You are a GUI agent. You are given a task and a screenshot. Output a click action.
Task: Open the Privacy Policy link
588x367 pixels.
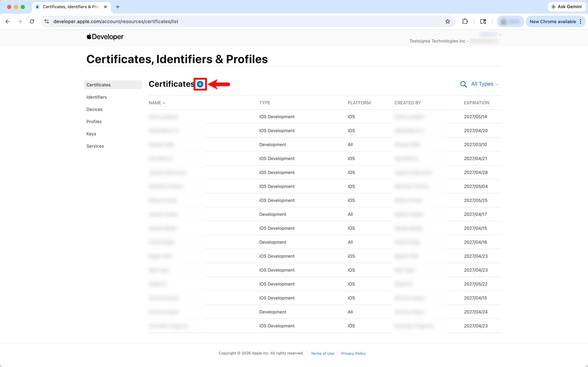(353, 353)
